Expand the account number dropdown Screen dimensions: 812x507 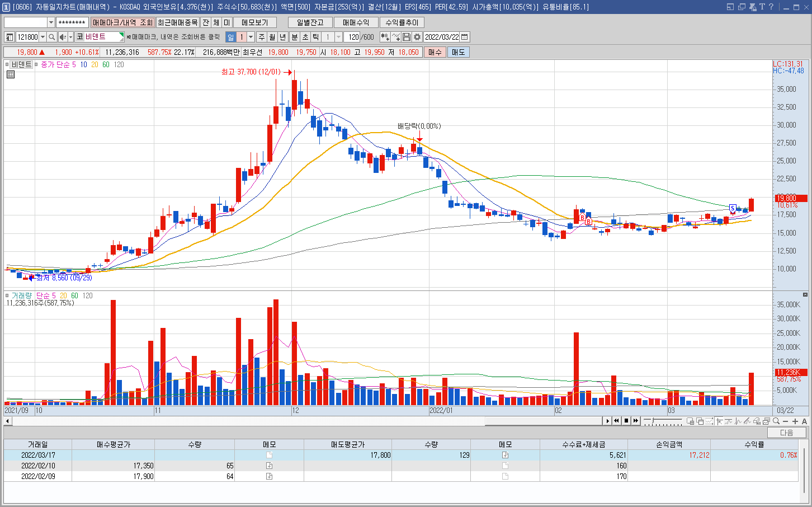click(x=51, y=22)
